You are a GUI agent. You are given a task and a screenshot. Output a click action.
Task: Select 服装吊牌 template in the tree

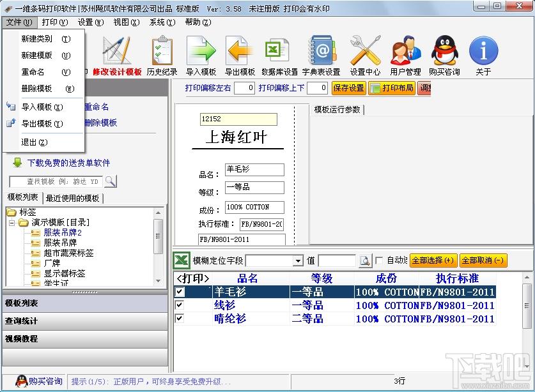pyautogui.click(x=60, y=243)
